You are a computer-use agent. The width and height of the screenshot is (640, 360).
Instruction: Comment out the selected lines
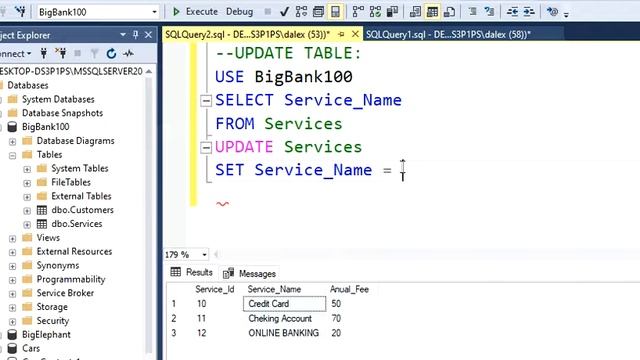click(473, 11)
